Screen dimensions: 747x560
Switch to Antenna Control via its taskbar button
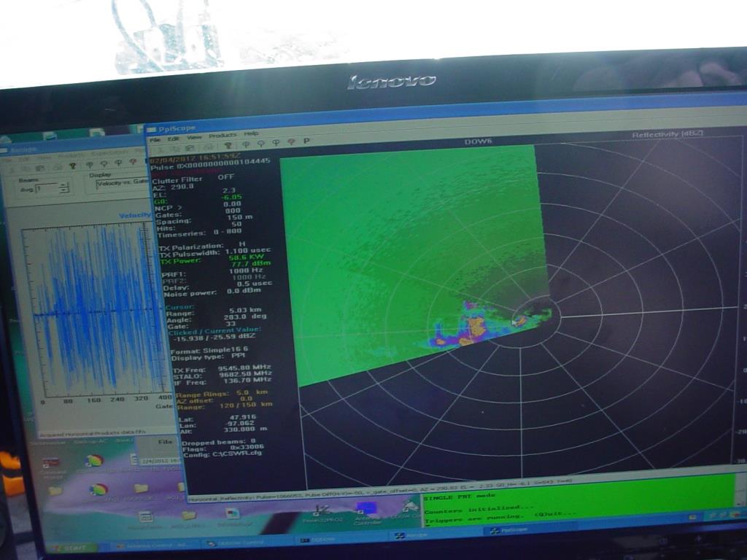tap(156, 545)
